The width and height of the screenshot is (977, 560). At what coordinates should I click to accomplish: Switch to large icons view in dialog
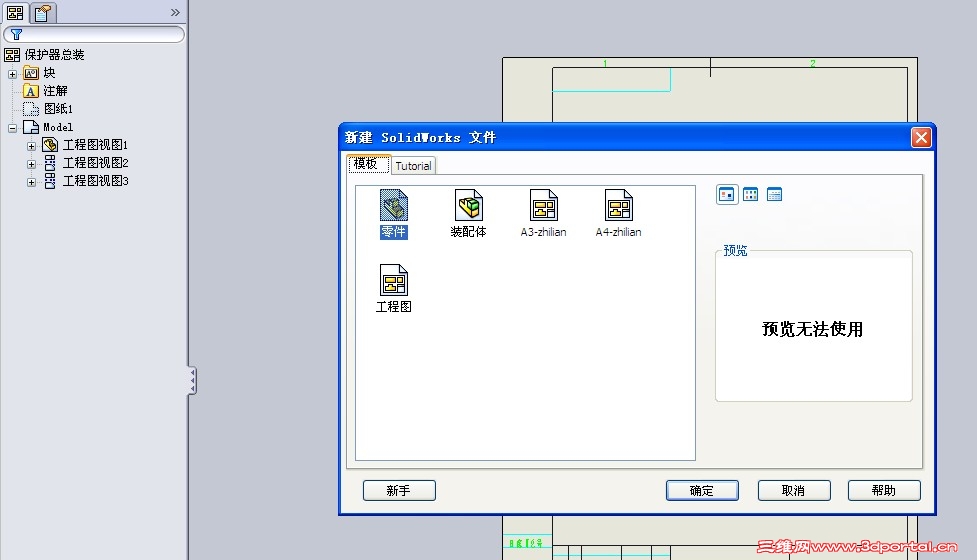point(727,194)
